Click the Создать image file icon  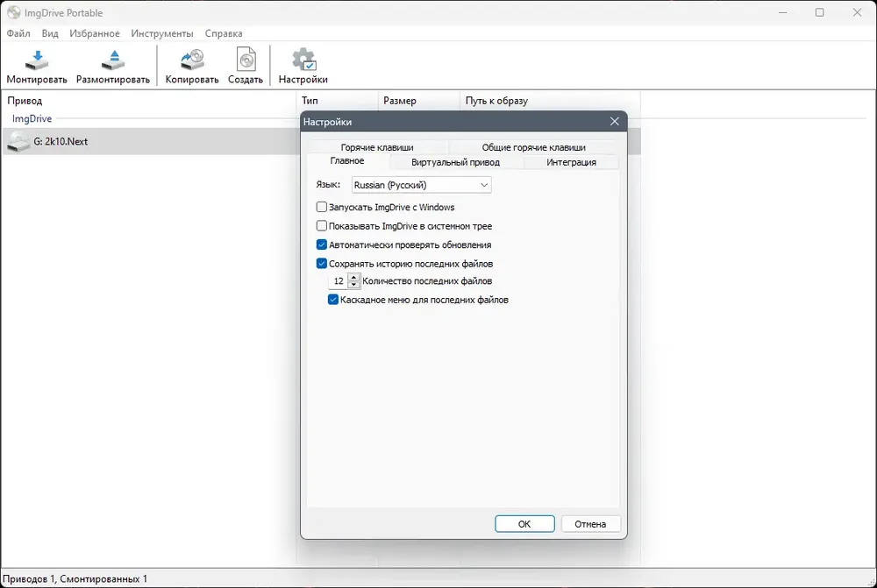point(246,60)
